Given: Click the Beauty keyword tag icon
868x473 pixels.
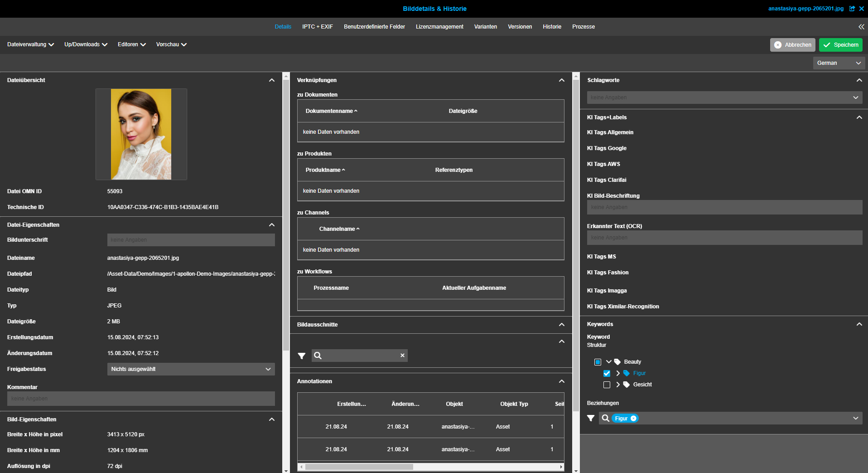Looking at the screenshot, I should (617, 362).
